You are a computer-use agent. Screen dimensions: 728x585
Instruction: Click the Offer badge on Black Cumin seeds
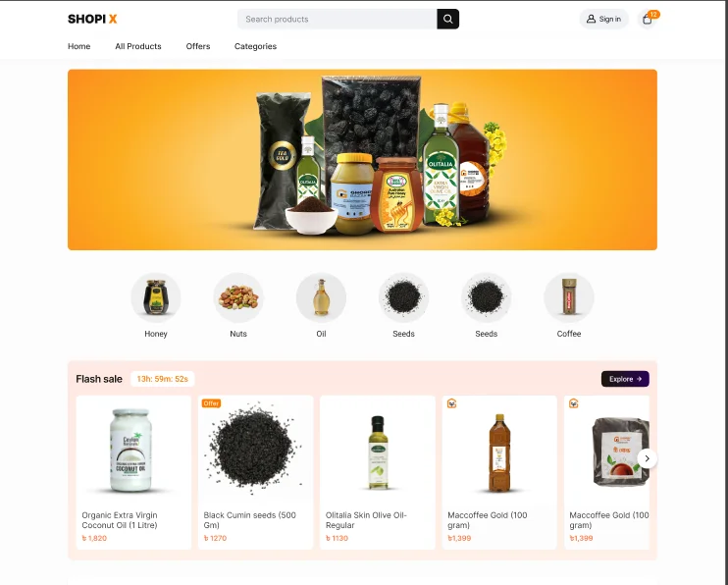point(211,403)
